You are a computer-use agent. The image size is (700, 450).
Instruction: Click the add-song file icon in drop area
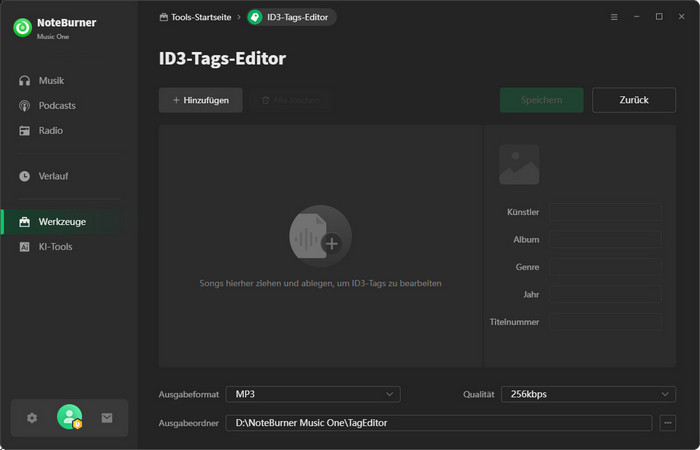coord(320,236)
